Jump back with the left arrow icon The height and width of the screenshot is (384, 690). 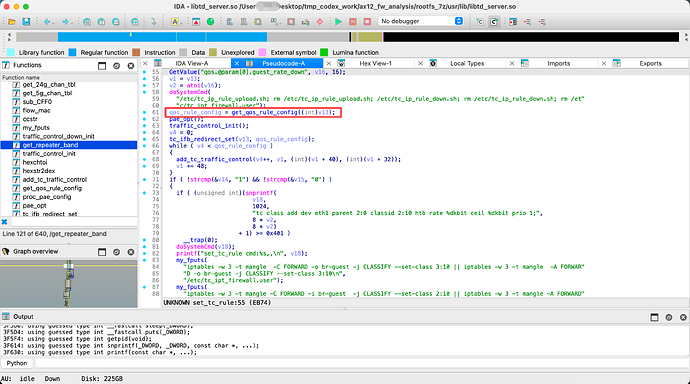[x=46, y=22]
